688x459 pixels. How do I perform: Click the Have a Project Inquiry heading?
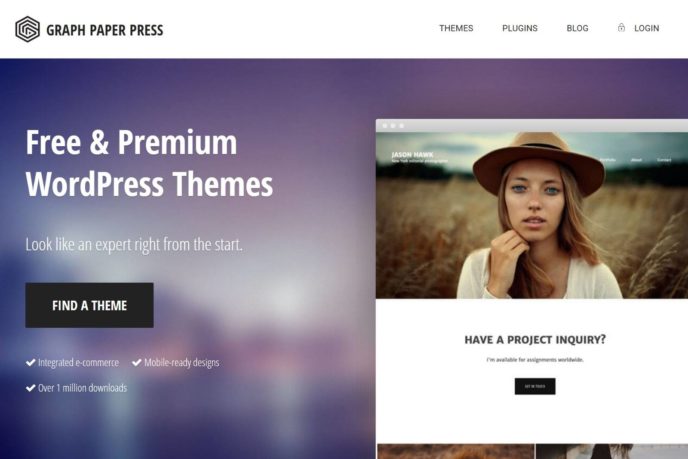pyautogui.click(x=535, y=339)
